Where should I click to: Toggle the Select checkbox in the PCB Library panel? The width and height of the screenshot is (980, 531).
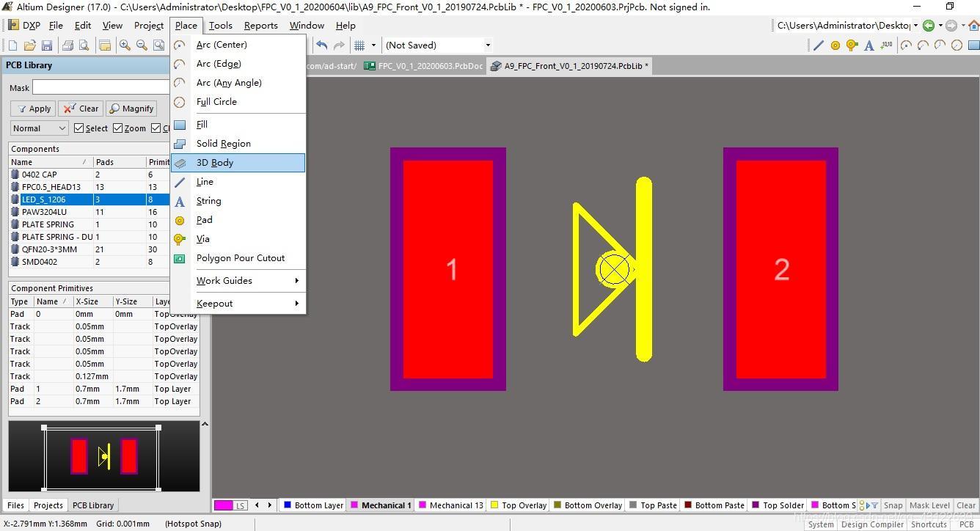[x=79, y=128]
